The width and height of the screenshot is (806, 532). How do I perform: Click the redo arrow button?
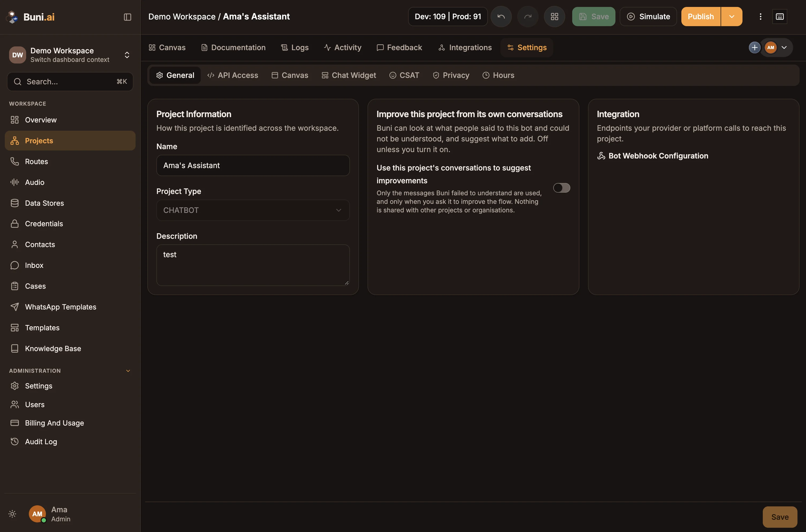527,17
